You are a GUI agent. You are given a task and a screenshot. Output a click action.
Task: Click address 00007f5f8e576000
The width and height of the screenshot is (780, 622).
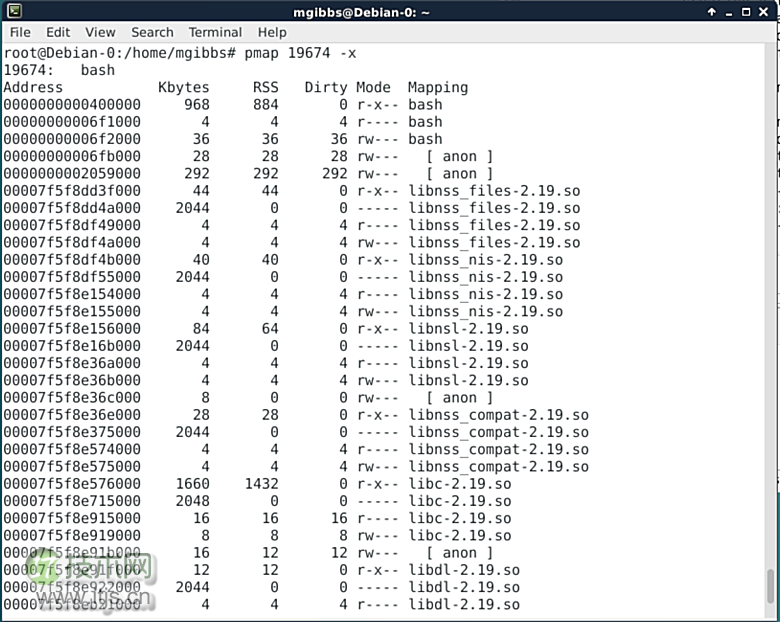(x=72, y=484)
